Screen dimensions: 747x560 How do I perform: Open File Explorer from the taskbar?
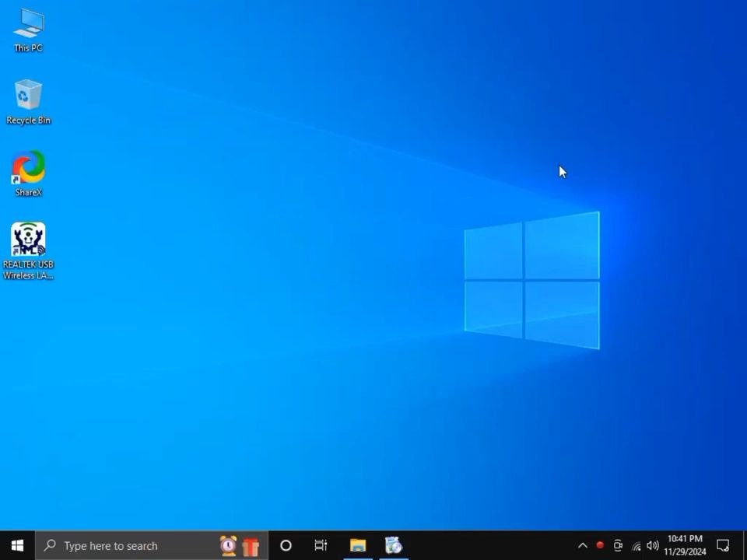point(358,545)
